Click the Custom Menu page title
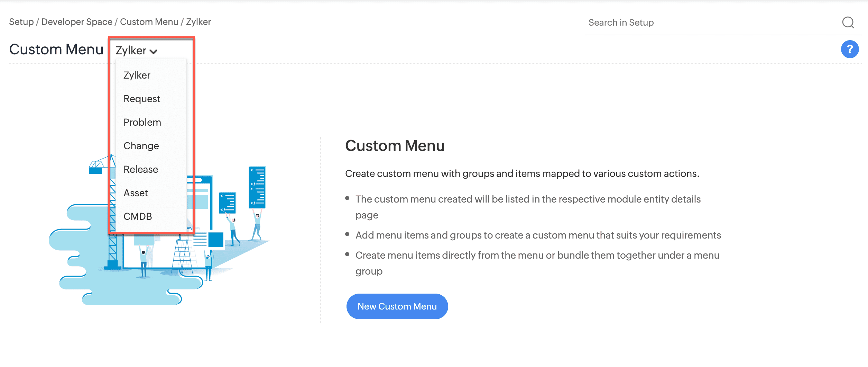 click(x=56, y=50)
